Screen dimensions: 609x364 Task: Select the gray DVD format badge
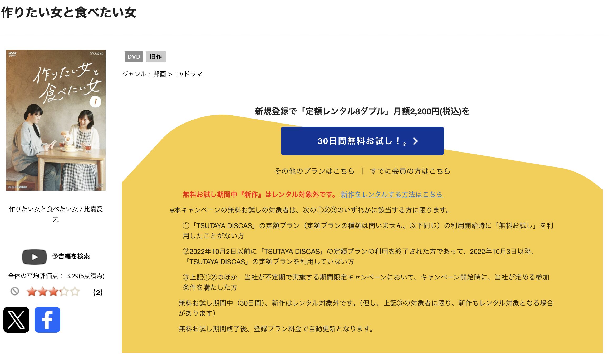coord(134,57)
